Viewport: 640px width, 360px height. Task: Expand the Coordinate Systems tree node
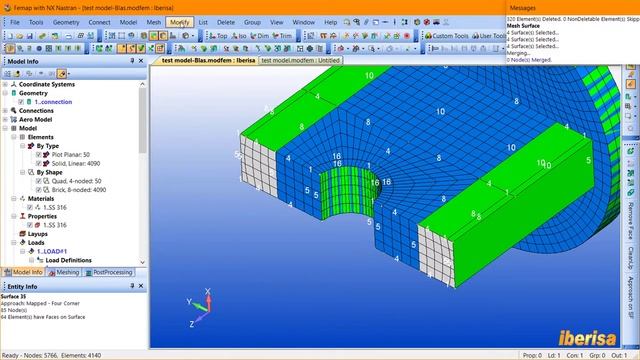(x=5, y=84)
